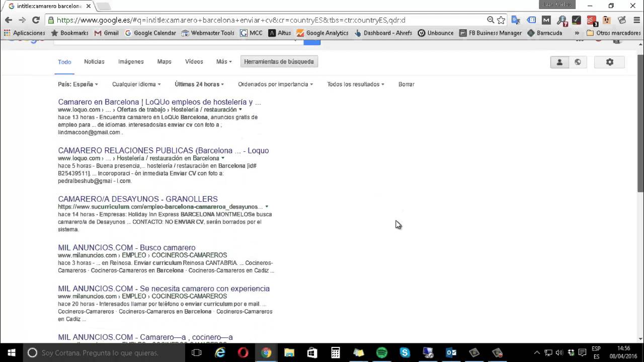Open the Otros marcadores folder
The height and width of the screenshot is (362, 644).
click(x=614, y=33)
